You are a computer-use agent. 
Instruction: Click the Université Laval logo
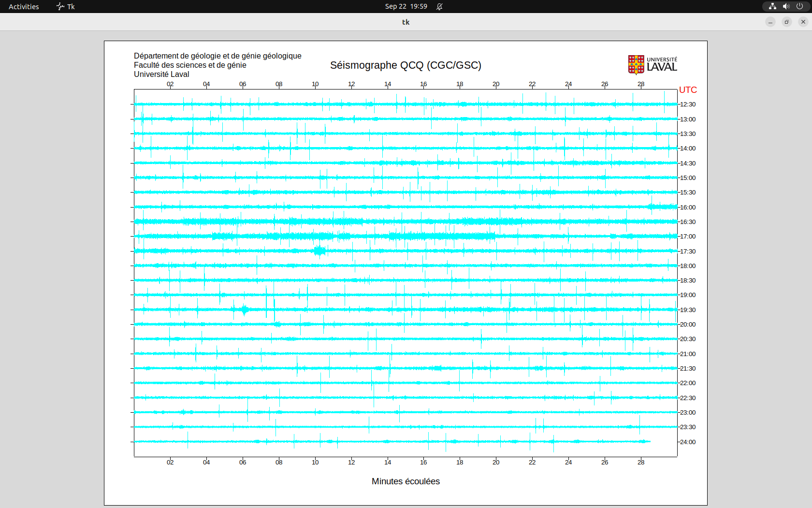click(x=652, y=65)
